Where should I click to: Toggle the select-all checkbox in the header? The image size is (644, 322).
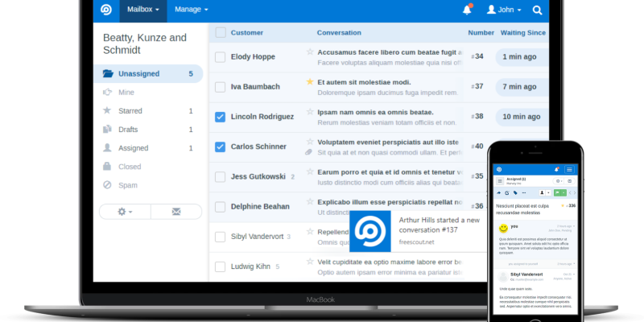pyautogui.click(x=221, y=32)
